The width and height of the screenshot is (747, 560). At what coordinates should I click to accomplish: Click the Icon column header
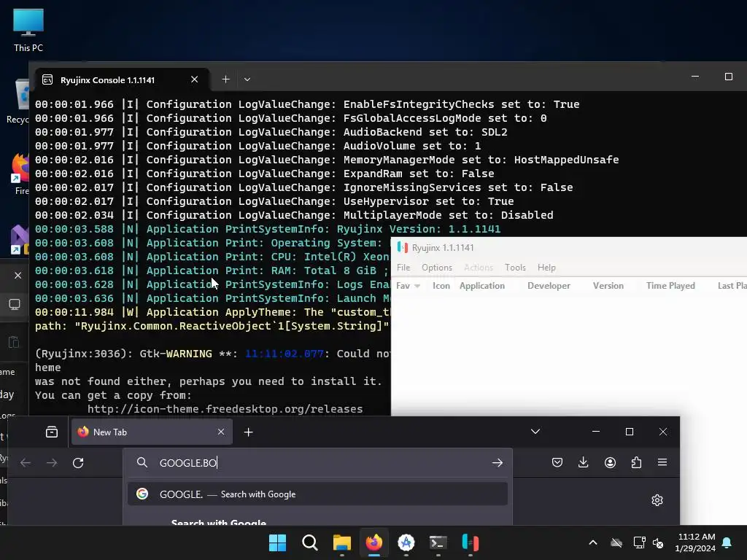point(441,286)
